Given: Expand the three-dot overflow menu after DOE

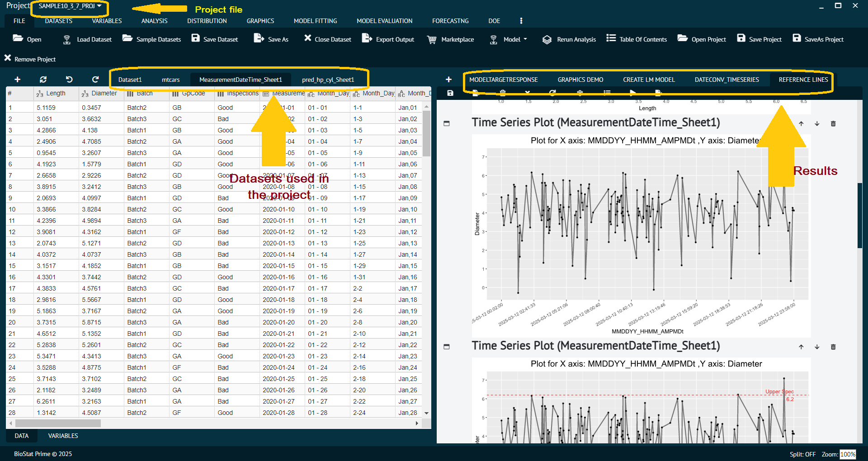Looking at the screenshot, I should click(x=521, y=21).
